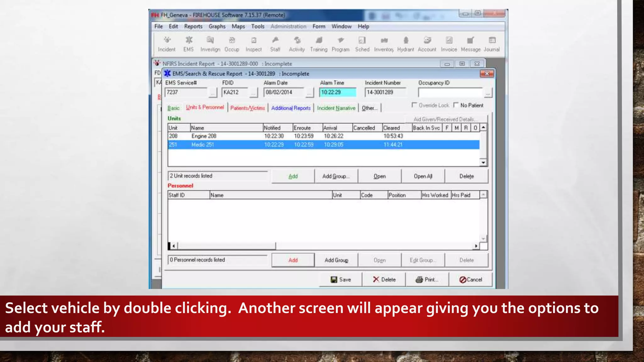Open the Window menu
644x362 pixels.
pos(341,26)
